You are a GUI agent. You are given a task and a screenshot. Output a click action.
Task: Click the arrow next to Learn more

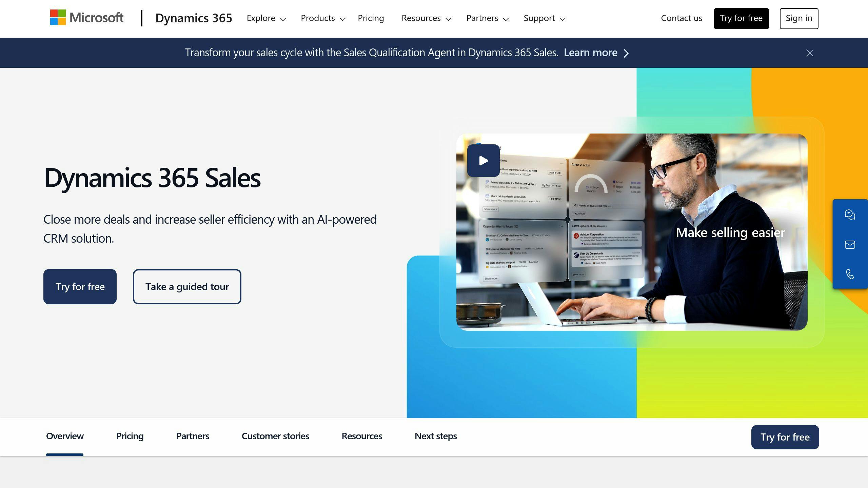coord(626,53)
